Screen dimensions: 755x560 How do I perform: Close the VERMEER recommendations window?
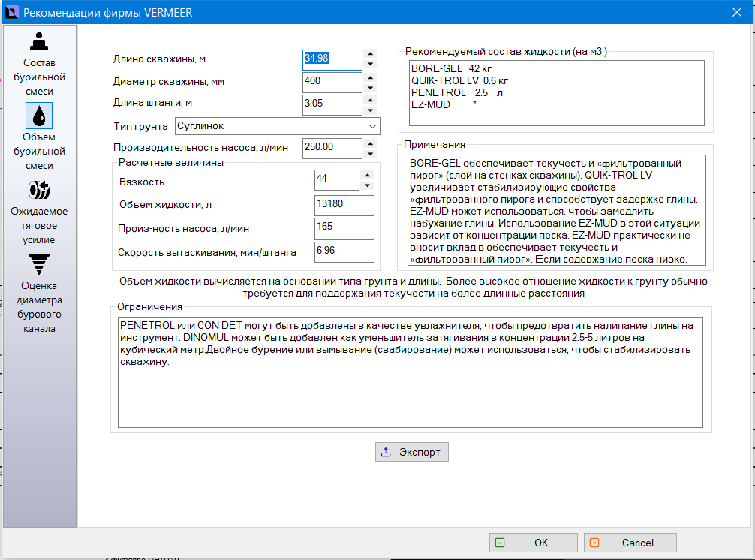(x=737, y=12)
